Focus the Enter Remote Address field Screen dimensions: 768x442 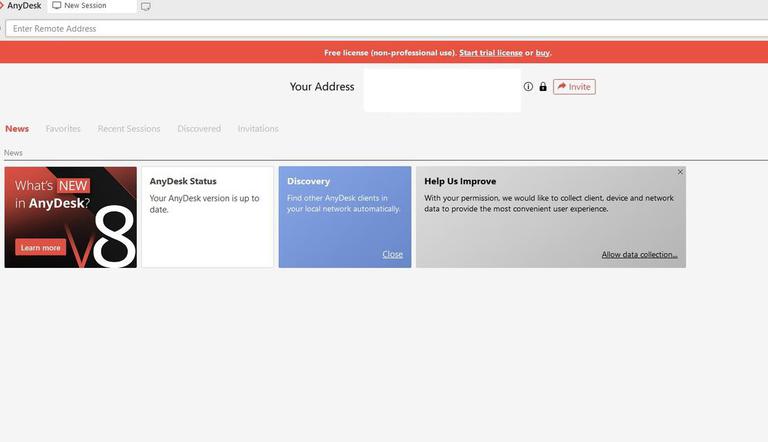coord(386,28)
